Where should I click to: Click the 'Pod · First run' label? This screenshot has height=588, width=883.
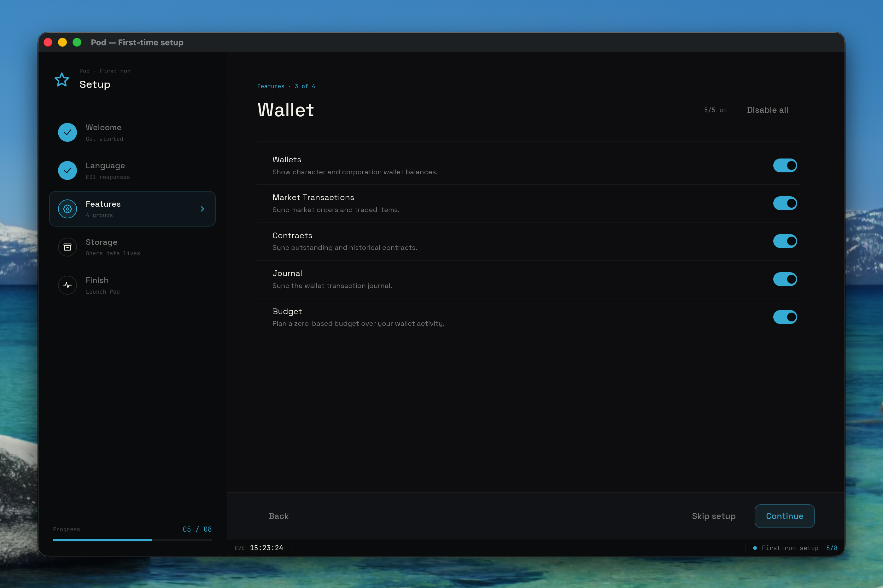coord(105,71)
